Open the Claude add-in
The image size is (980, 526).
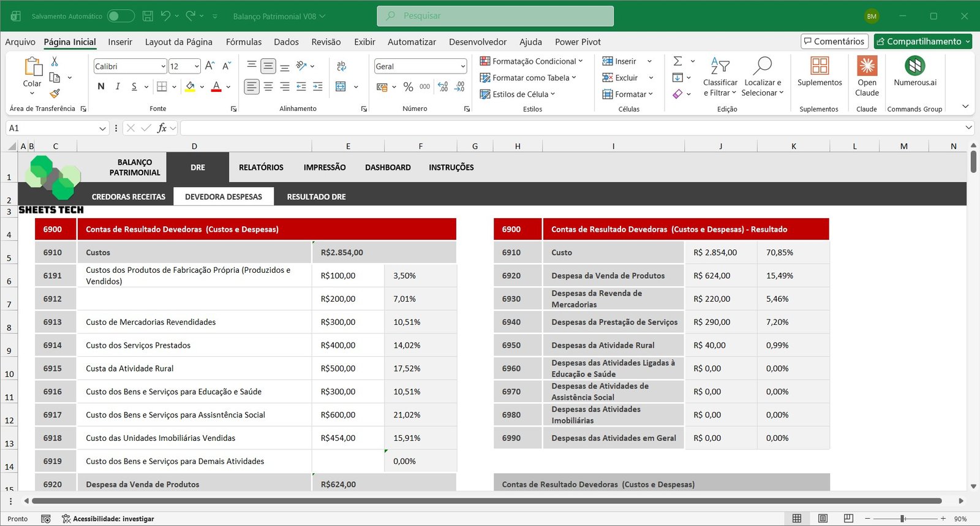(867, 75)
